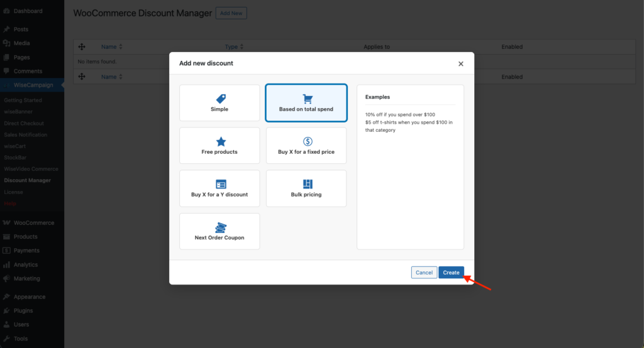The height and width of the screenshot is (348, 644).
Task: Open Getting Started submenu
Action: coord(23,100)
